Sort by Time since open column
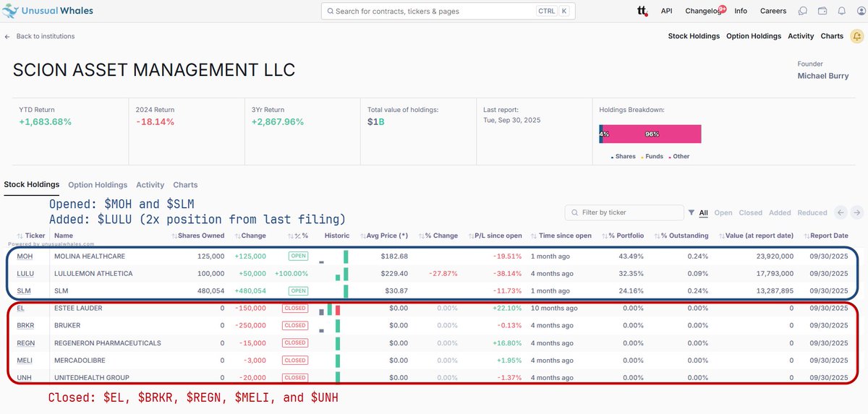 [561, 236]
